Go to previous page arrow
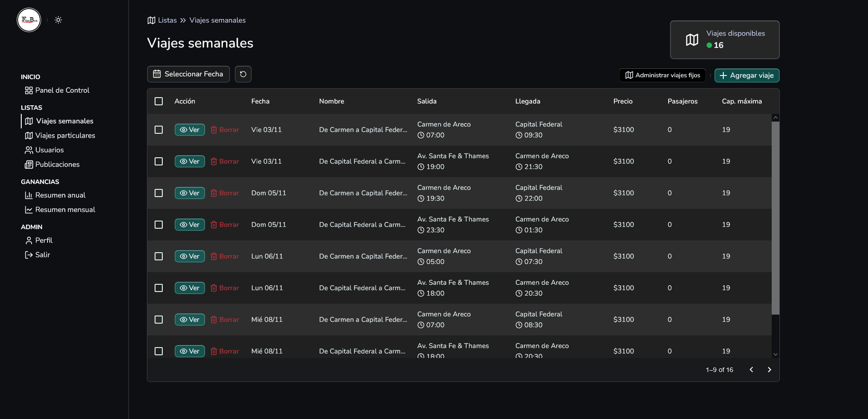868x419 pixels. (751, 370)
